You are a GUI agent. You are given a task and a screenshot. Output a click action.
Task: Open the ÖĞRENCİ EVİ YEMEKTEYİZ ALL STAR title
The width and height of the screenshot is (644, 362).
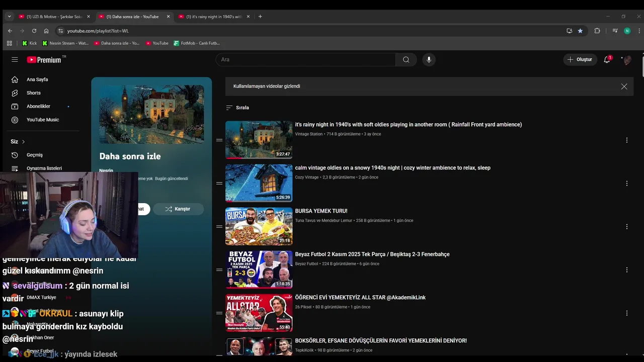[360, 298]
